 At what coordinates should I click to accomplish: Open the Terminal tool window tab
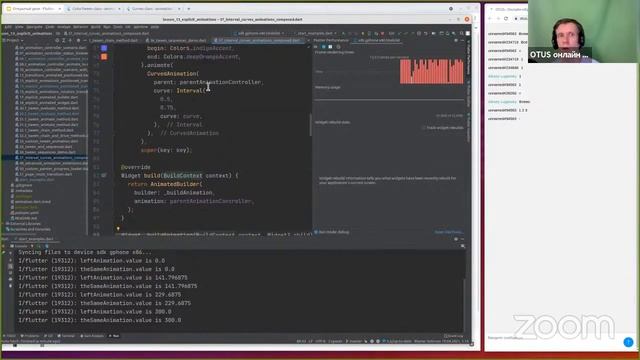pos(66,336)
